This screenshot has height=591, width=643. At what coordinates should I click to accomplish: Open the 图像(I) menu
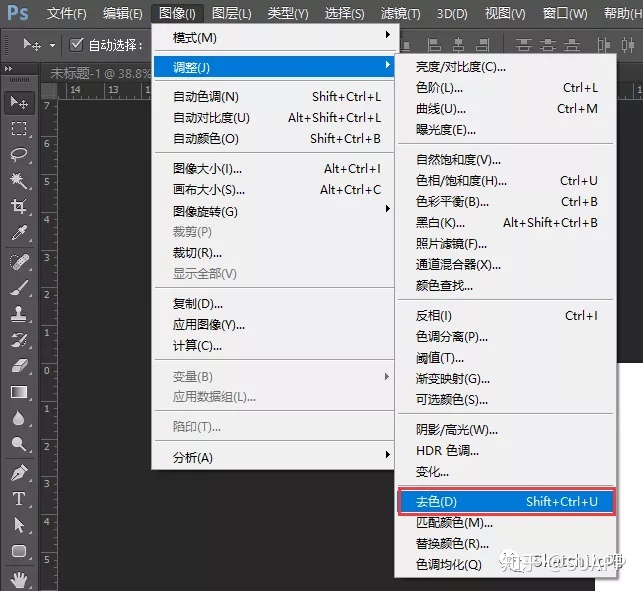coord(177,14)
